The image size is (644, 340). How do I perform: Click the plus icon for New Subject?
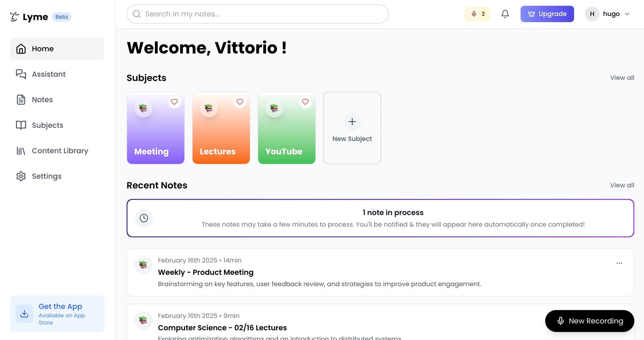click(352, 122)
